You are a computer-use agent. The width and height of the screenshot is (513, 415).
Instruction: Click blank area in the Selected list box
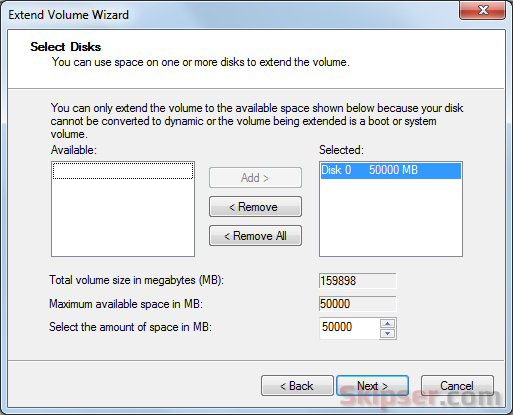pyautogui.click(x=391, y=217)
